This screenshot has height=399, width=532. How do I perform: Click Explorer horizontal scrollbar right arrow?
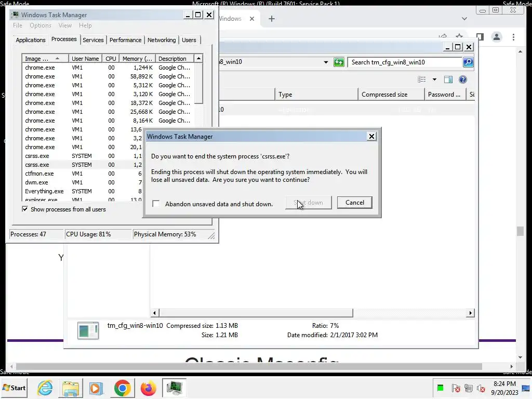(470, 313)
